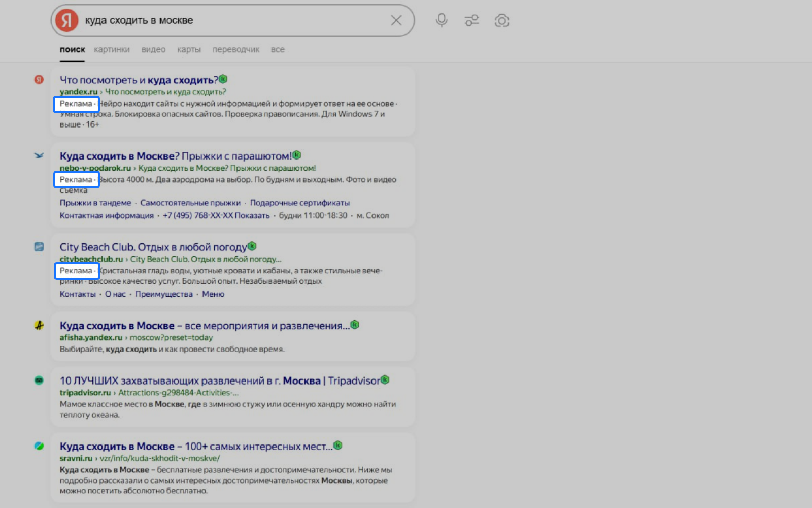This screenshot has width=812, height=508.
Task: Open Прыжки в тандеме sitelink
Action: click(x=95, y=203)
